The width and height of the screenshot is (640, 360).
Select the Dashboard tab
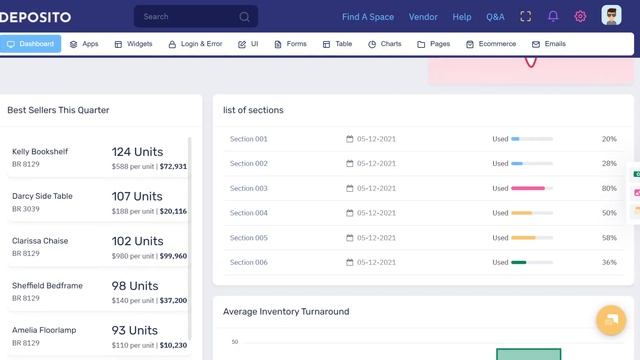click(x=30, y=44)
